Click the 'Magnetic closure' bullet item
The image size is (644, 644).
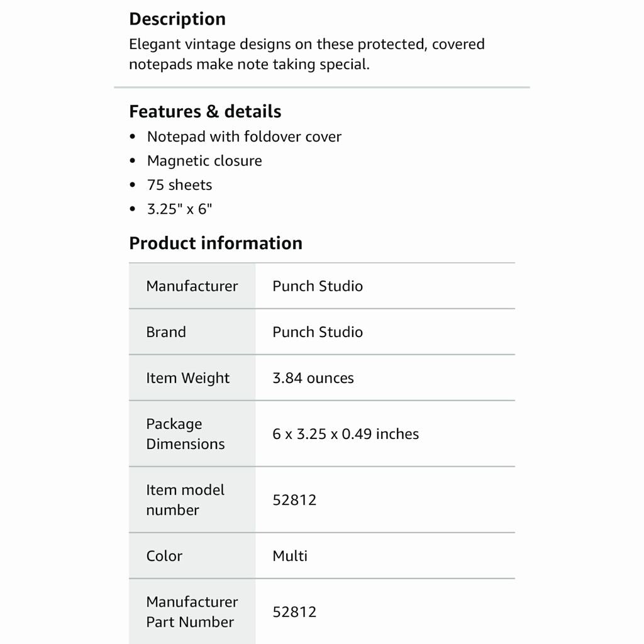pos(204,160)
